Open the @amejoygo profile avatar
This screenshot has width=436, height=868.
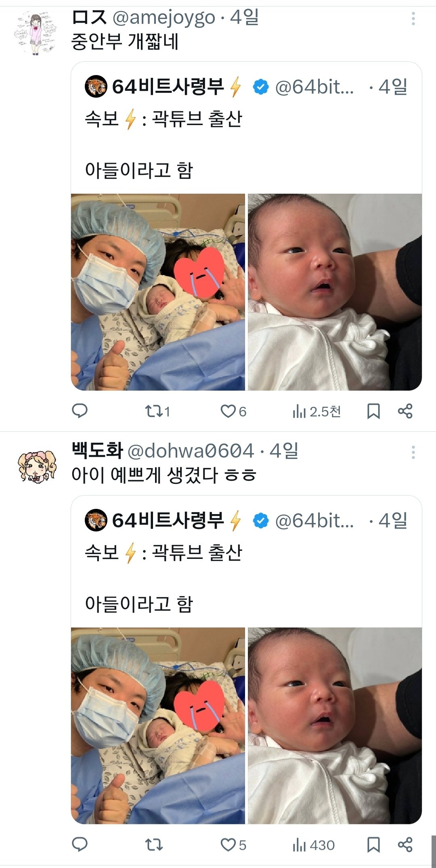(x=36, y=33)
